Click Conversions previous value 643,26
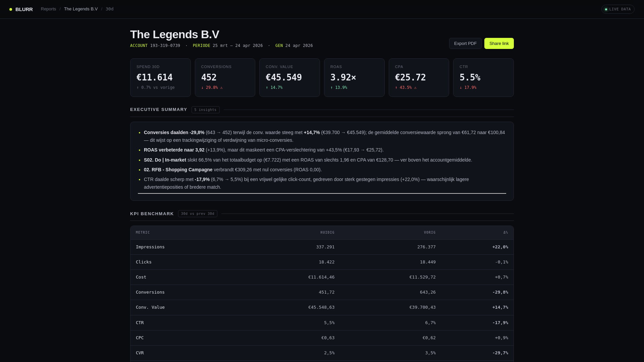Screen dimensions: 644x362 pyautogui.click(x=428, y=292)
